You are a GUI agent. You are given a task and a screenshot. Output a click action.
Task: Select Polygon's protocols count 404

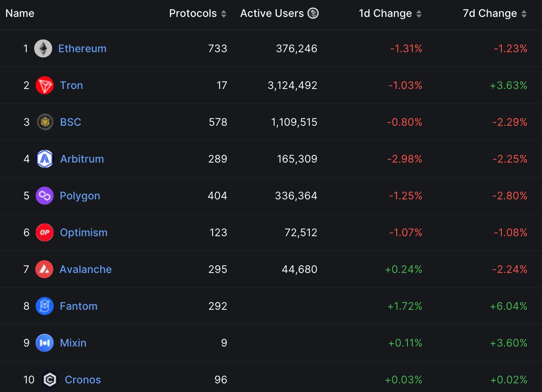pos(217,196)
